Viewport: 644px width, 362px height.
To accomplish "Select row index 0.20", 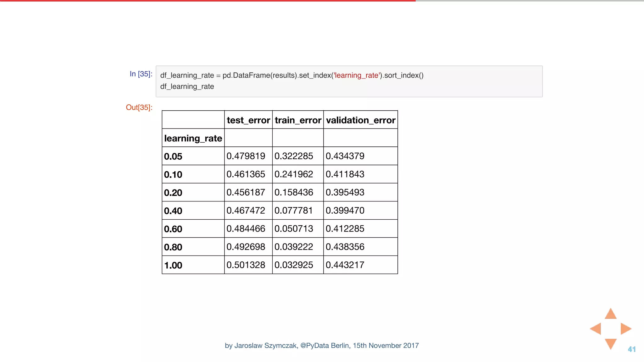I will tap(173, 193).
